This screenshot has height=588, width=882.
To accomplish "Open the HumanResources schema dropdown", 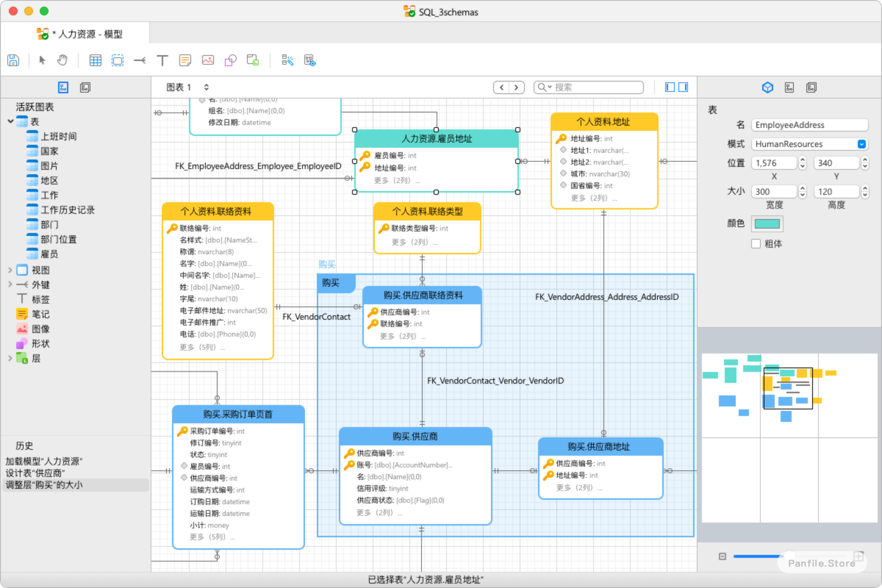I will click(x=862, y=144).
